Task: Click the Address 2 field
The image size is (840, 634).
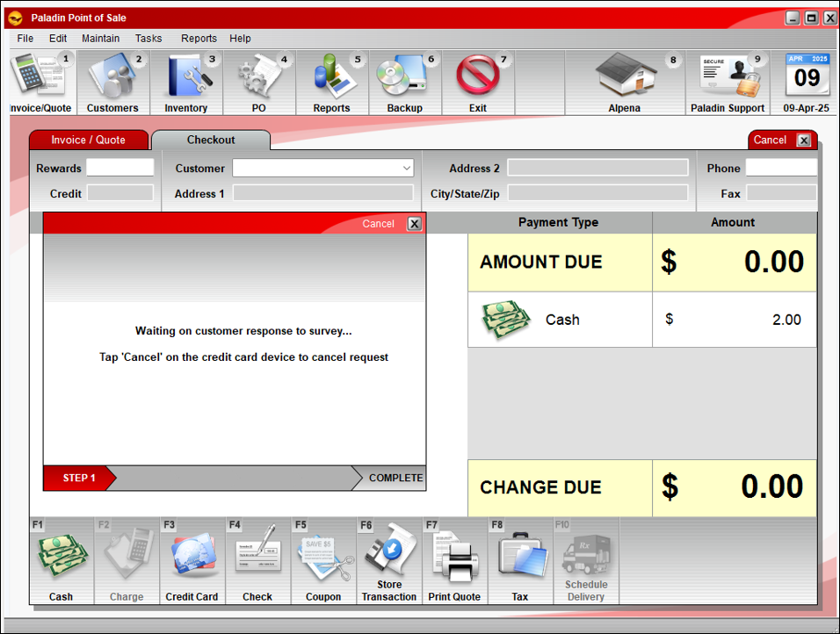Action: tap(597, 168)
